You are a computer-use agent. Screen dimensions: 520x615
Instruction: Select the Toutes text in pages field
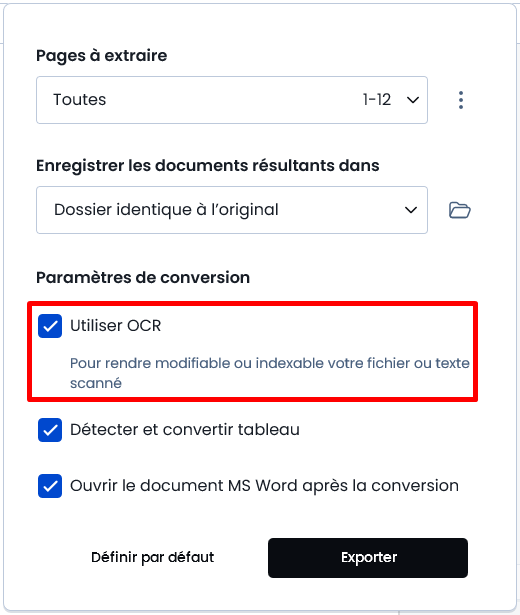[80, 100]
